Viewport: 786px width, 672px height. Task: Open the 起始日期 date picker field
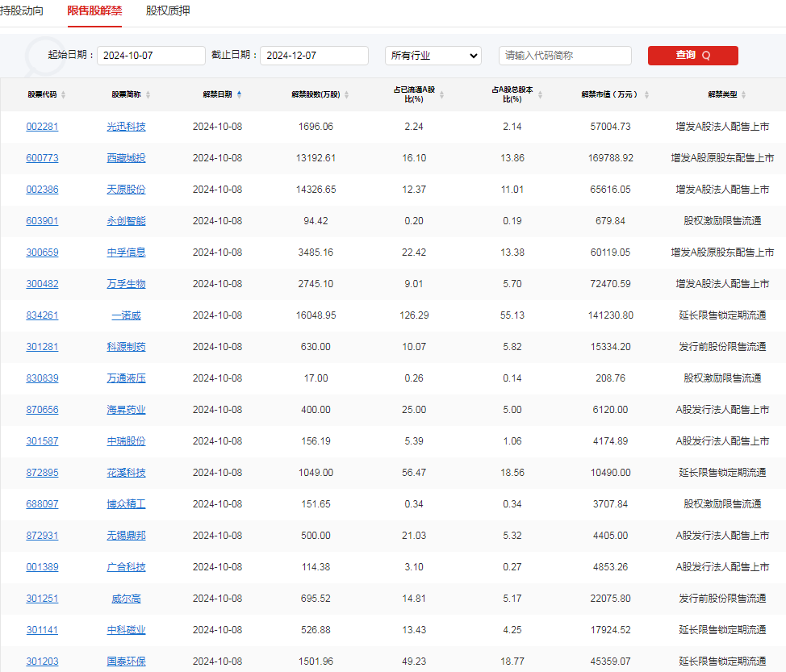(151, 56)
